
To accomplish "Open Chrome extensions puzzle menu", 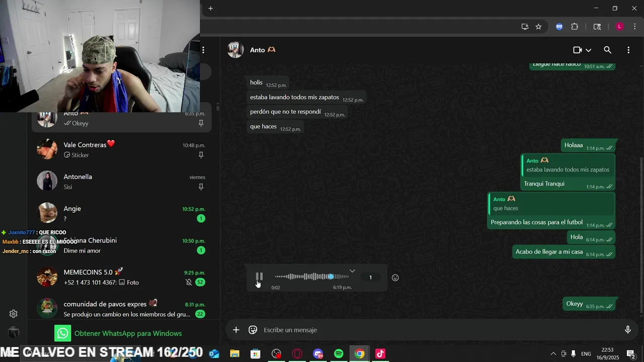I will 575,27.
